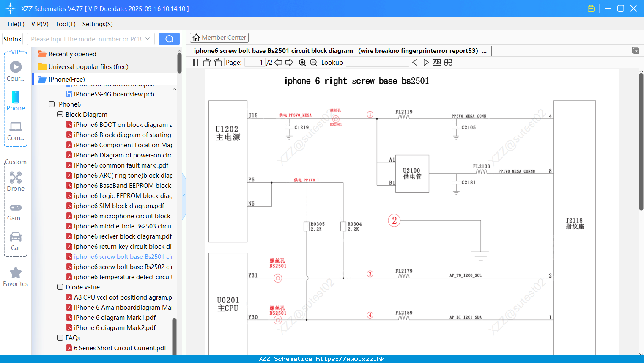Zoom in on the schematic

tap(302, 62)
